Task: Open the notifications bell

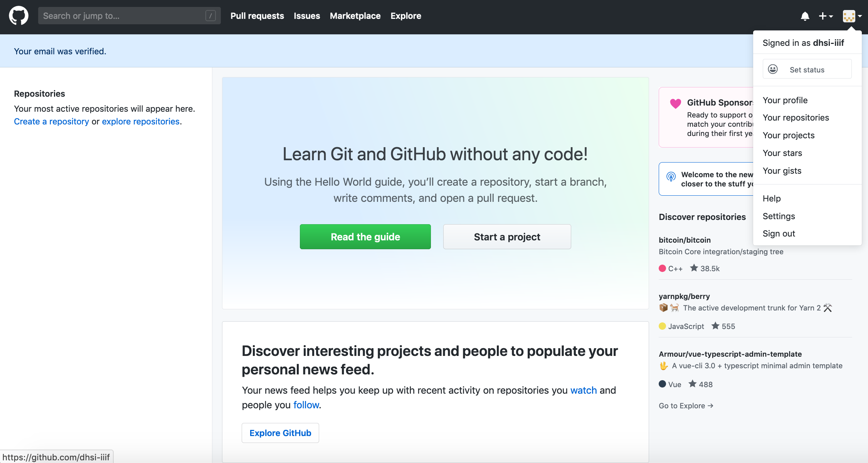Action: [805, 16]
